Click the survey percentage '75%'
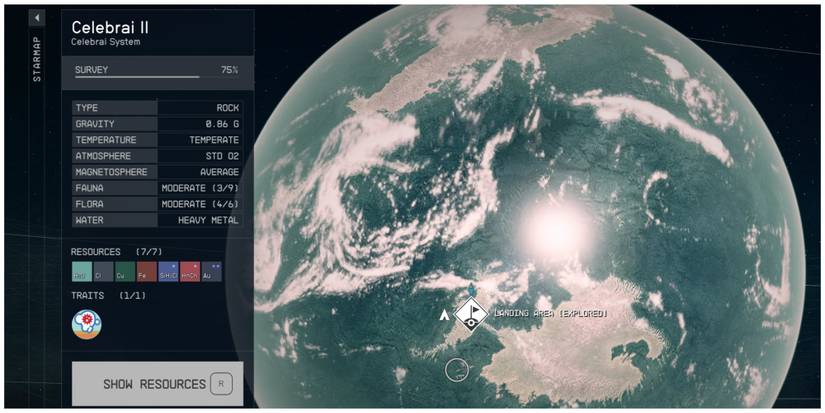The image size is (825, 413). point(229,69)
